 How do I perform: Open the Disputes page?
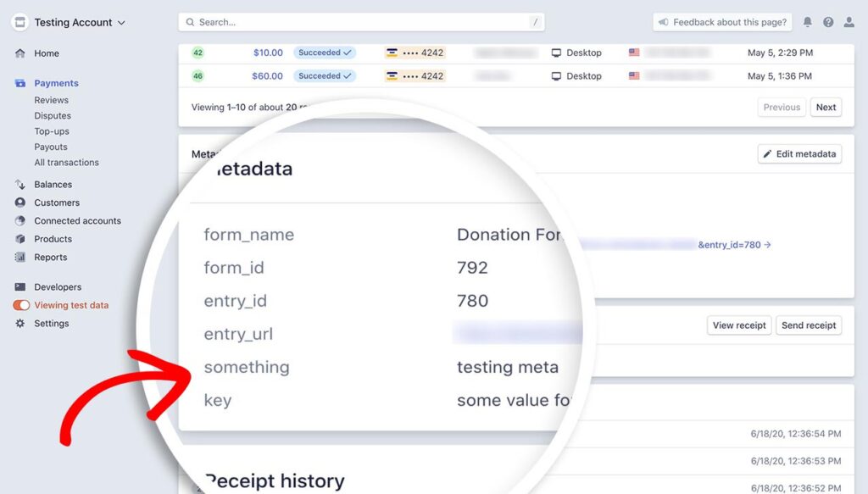click(52, 115)
